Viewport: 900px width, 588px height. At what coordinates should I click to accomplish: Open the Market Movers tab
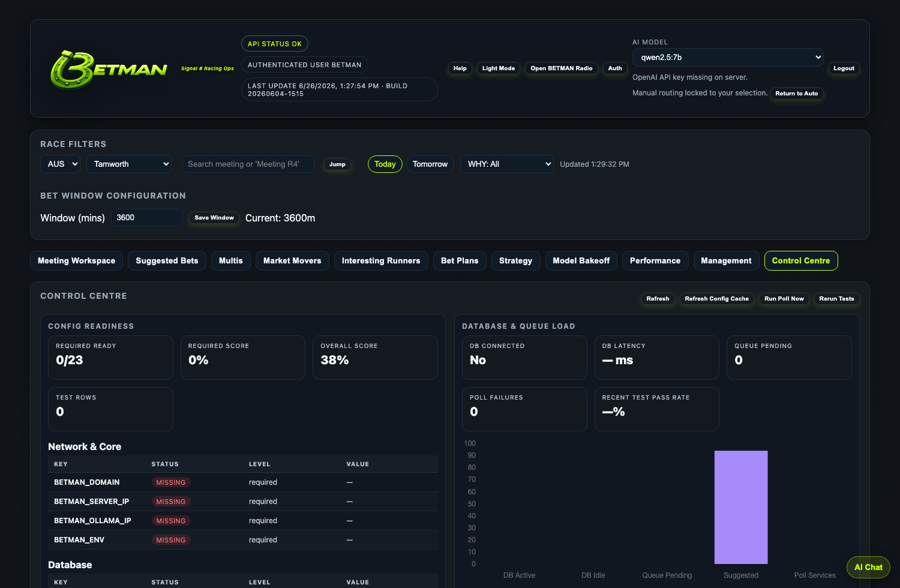pos(292,260)
